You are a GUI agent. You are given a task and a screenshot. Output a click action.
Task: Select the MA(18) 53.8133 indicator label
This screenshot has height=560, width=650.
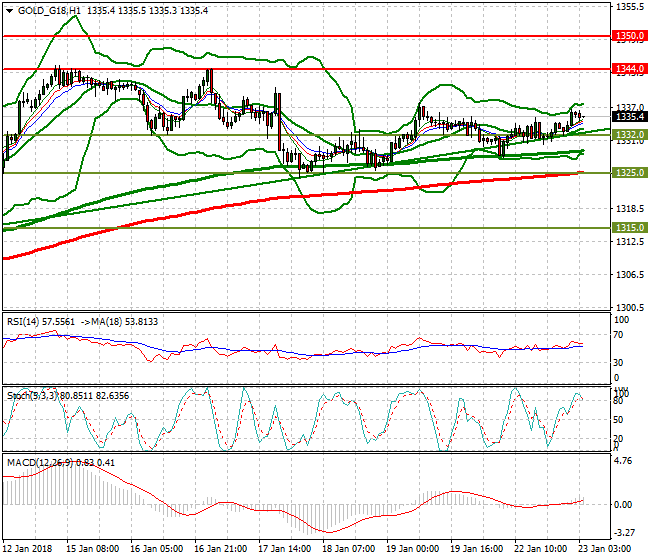[x=126, y=322]
